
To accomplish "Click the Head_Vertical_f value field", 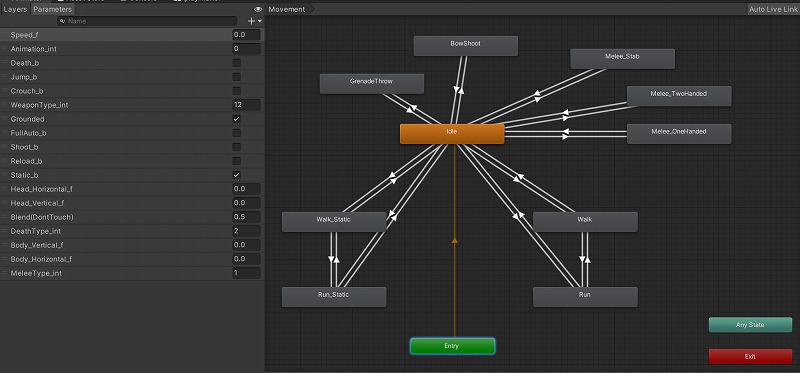I will [246, 203].
